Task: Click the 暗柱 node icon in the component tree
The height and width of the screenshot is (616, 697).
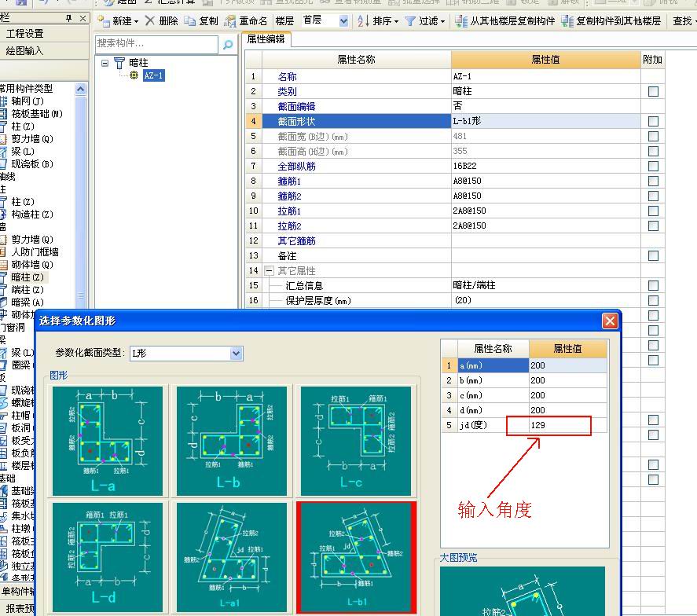Action: 119,63
